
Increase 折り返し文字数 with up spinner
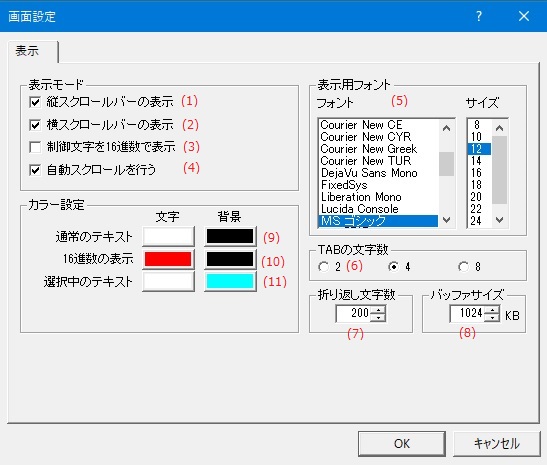pos(378,309)
